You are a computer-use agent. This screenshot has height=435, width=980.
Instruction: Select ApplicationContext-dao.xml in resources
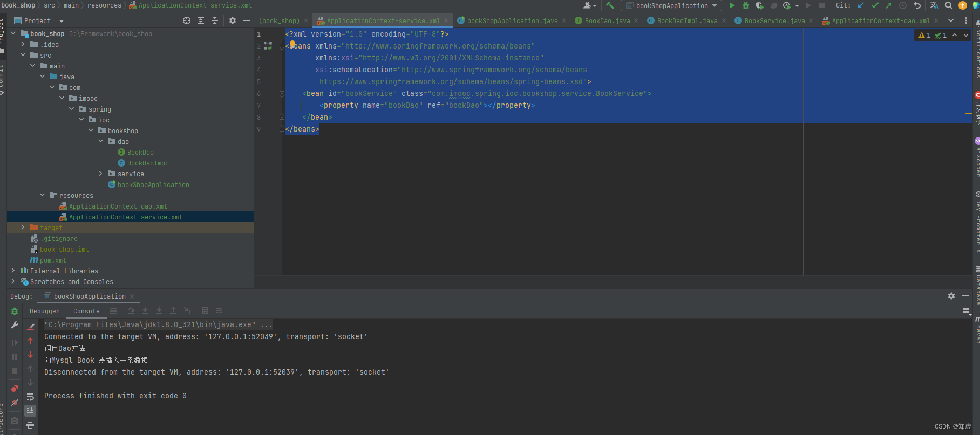tap(118, 206)
